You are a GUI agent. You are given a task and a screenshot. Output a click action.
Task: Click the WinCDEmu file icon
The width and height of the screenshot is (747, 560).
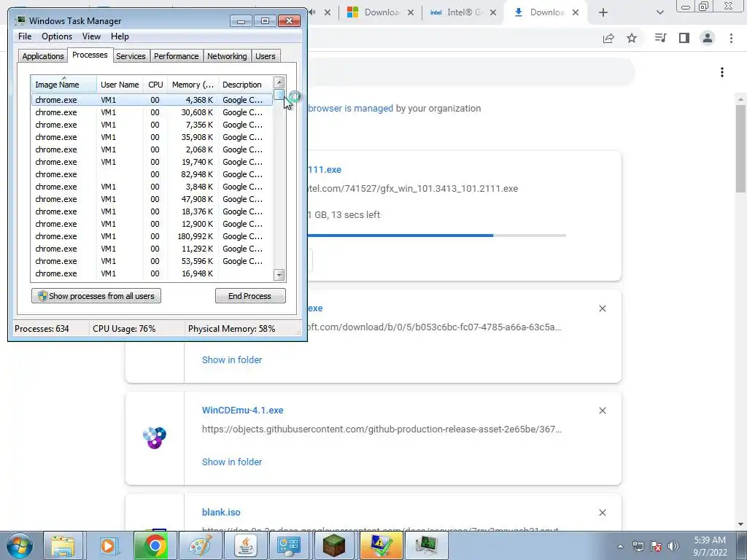pos(155,437)
